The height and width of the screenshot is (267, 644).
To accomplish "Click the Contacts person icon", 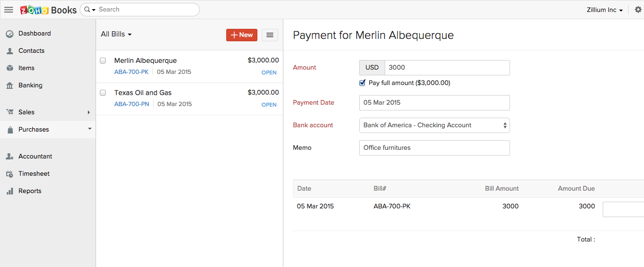I will (x=10, y=51).
